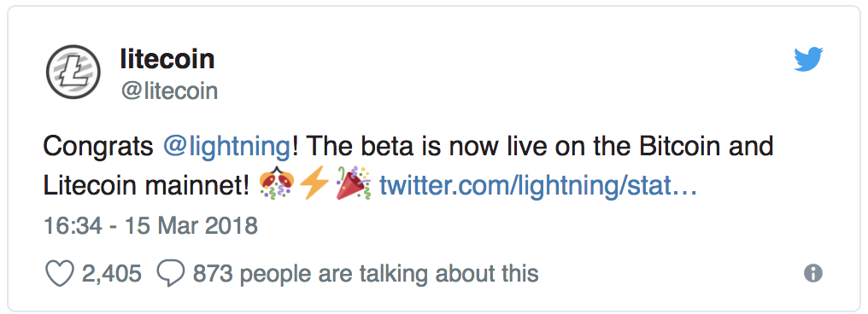The width and height of the screenshot is (868, 314).
Task: Open the info icon for Twitter ads
Action: (813, 273)
